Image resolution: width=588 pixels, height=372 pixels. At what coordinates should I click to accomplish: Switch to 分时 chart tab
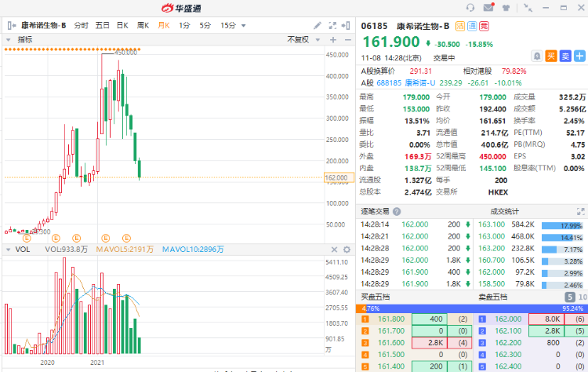(81, 26)
